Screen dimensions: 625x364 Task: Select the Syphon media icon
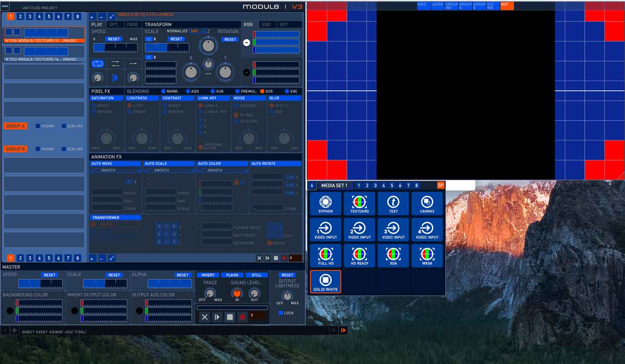[326, 203]
